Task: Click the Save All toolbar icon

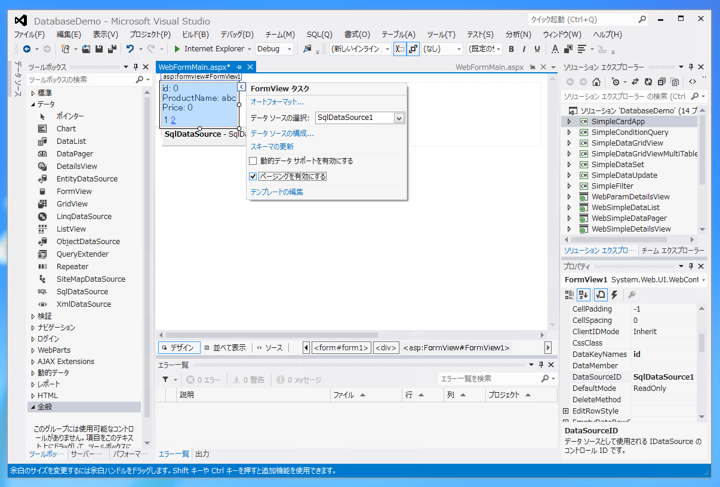Action: click(x=112, y=49)
